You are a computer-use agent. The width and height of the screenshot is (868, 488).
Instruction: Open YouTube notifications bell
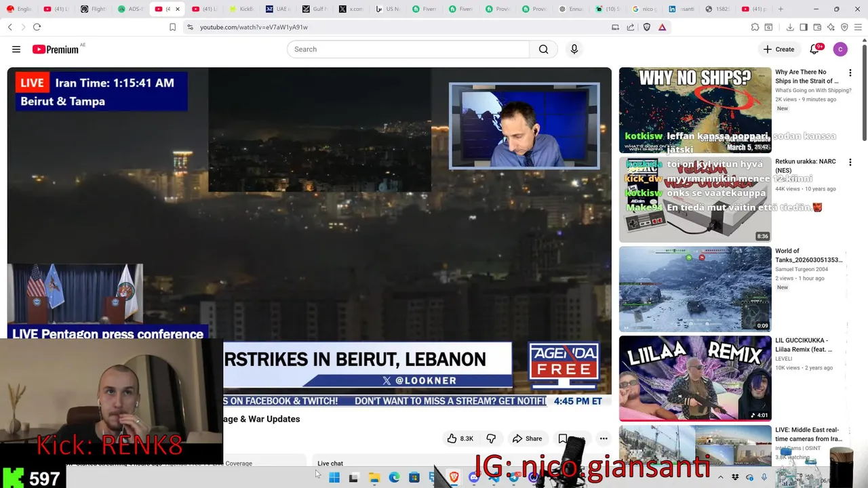[x=814, y=49]
